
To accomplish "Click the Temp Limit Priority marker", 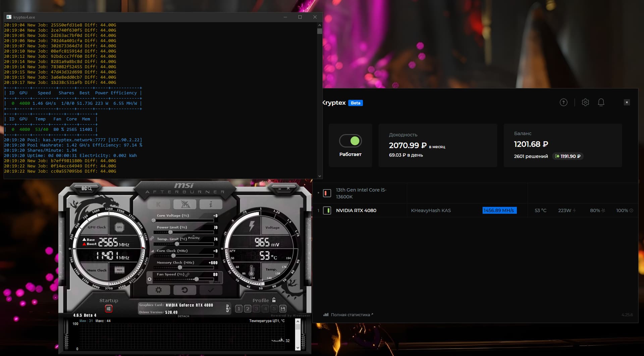I will pyautogui.click(x=194, y=237).
